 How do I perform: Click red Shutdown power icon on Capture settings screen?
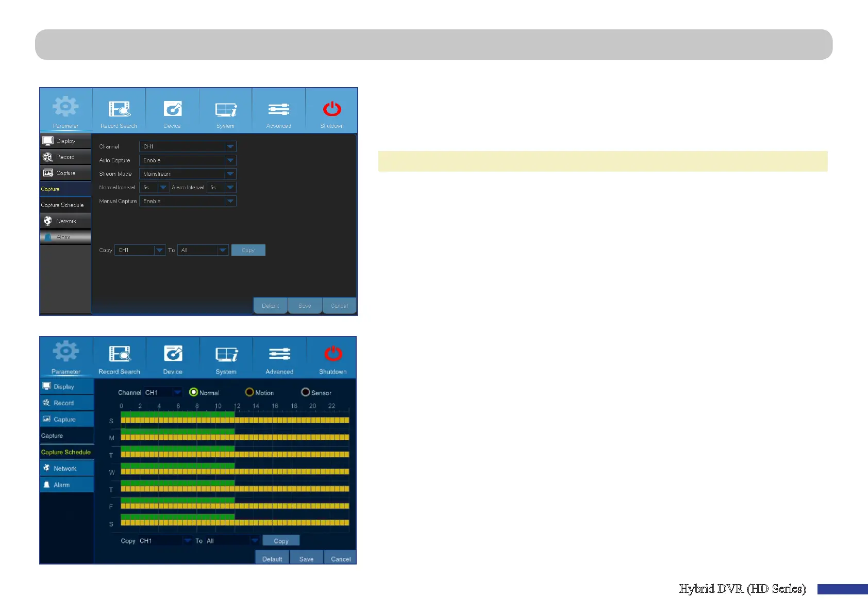332,109
